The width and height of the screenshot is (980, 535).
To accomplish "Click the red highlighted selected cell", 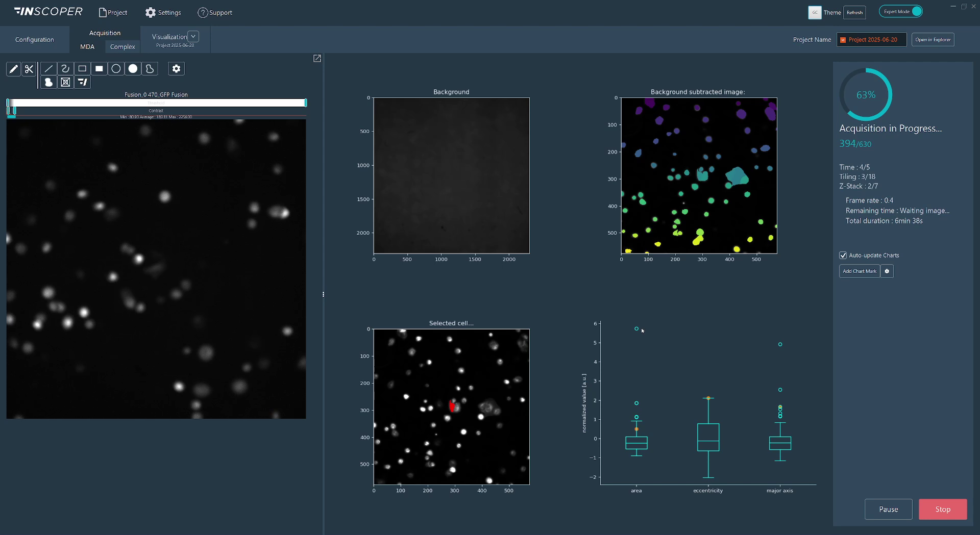I will 452,406.
